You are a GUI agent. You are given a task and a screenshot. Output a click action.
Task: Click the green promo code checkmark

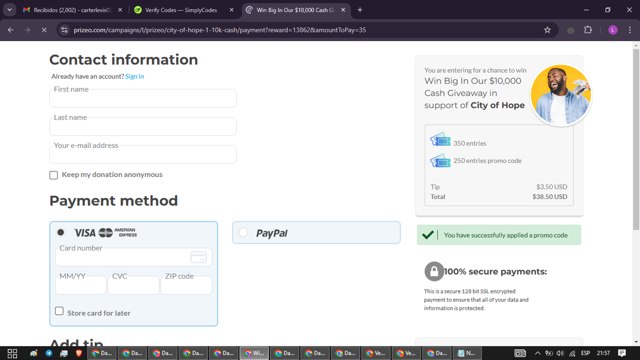point(428,235)
